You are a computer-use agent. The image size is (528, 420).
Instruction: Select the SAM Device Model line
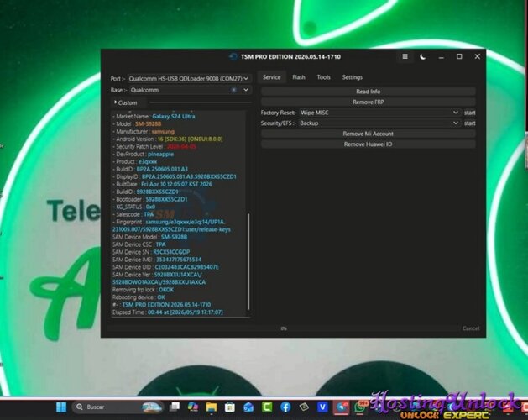pyautogui.click(x=149, y=237)
